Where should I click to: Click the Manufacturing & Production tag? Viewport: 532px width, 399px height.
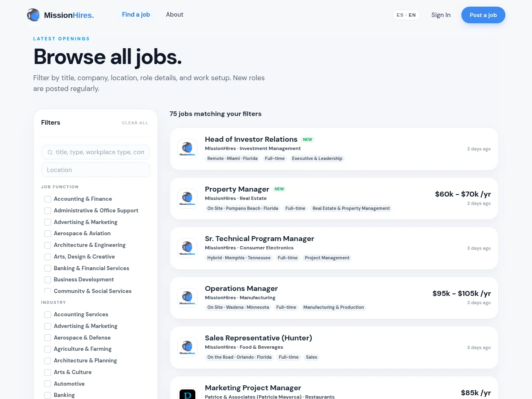click(334, 308)
